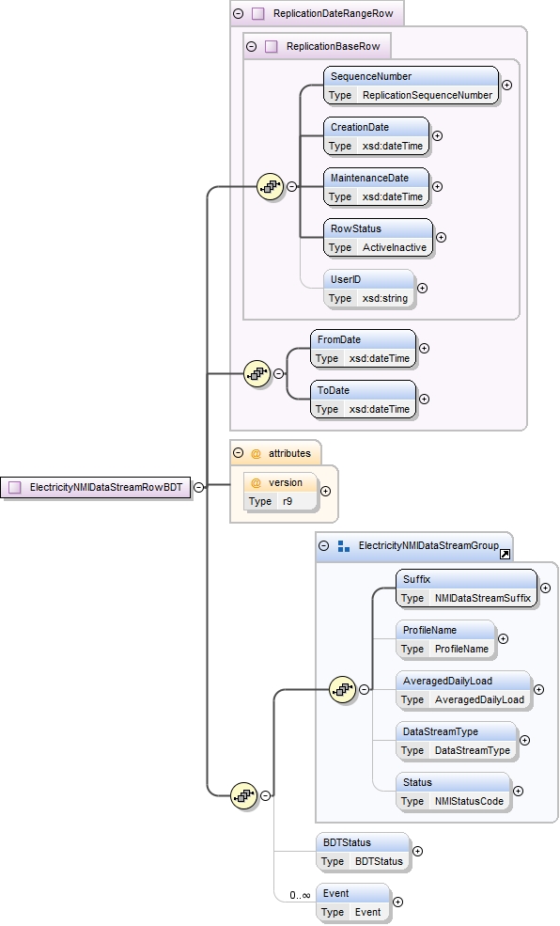The height and width of the screenshot is (926, 560).
Task: Collapse the bottom sequence near BDTStatus
Action: click(x=266, y=795)
